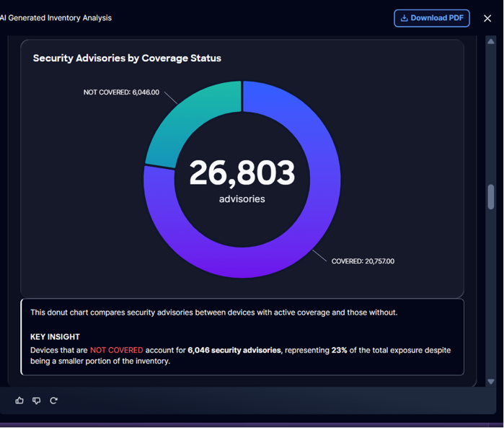Click the regenerate response icon

coord(53,401)
